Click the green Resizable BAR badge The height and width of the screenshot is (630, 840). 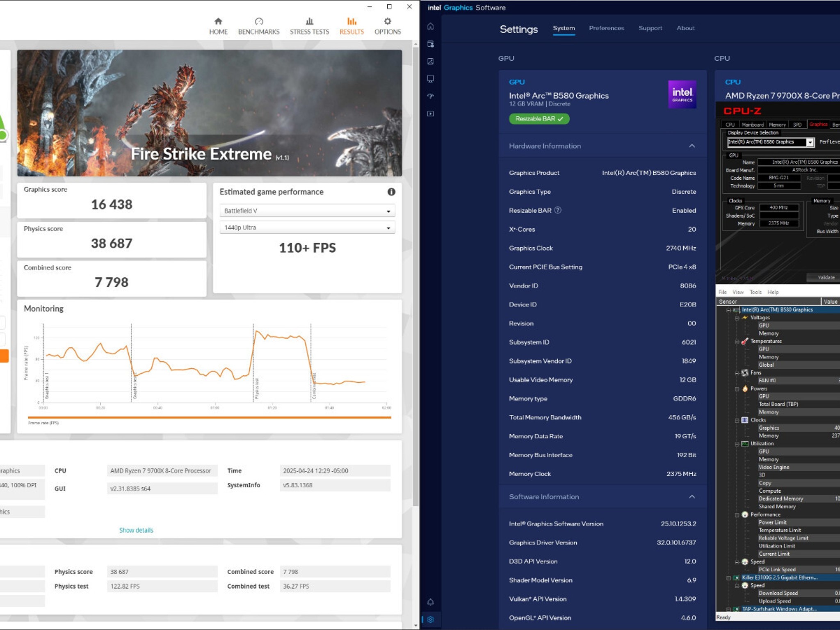point(539,119)
